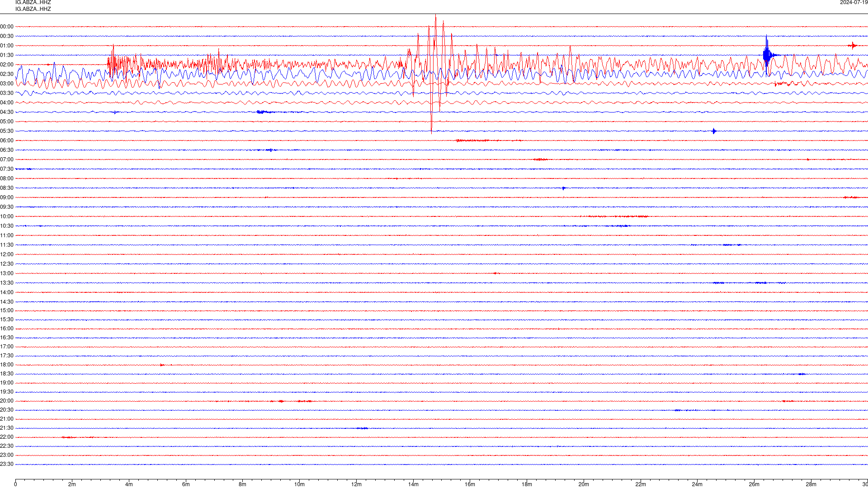Pick the 22m axis tick label
This screenshot has height=488, width=868.
click(x=641, y=484)
